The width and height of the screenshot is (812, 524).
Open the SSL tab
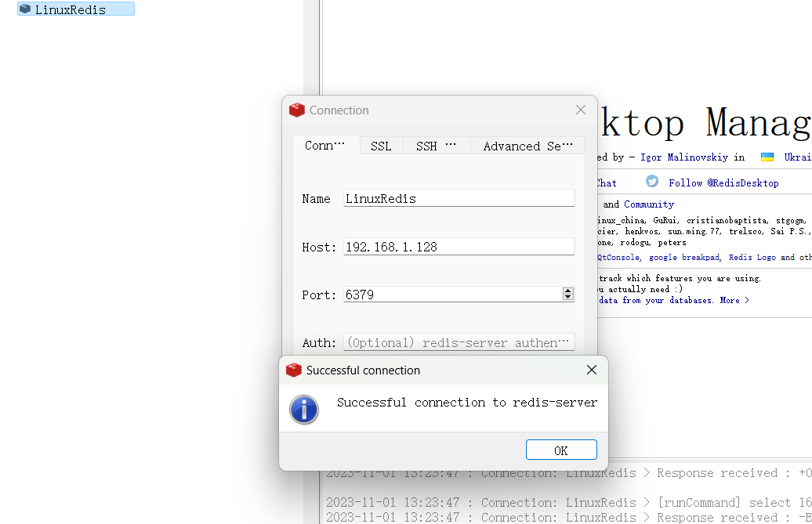coord(381,146)
